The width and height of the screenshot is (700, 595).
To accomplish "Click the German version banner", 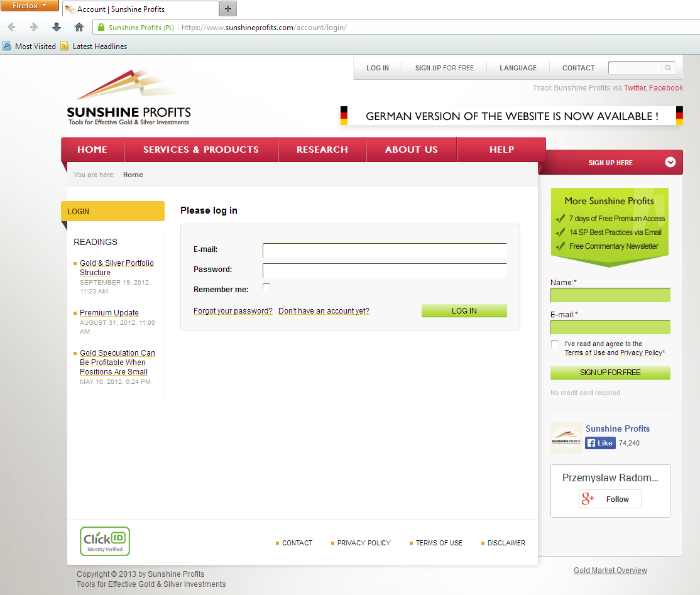I will click(x=511, y=116).
